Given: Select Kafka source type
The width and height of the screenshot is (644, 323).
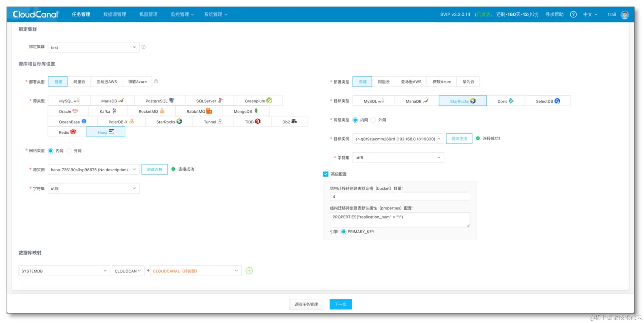Looking at the screenshot, I should pos(108,111).
